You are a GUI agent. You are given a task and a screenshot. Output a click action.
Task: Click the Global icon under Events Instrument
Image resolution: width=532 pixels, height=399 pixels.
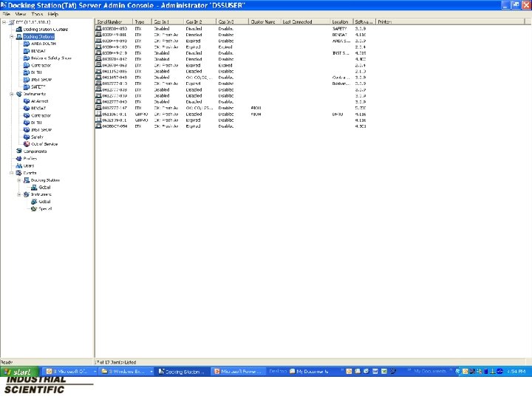point(34,202)
